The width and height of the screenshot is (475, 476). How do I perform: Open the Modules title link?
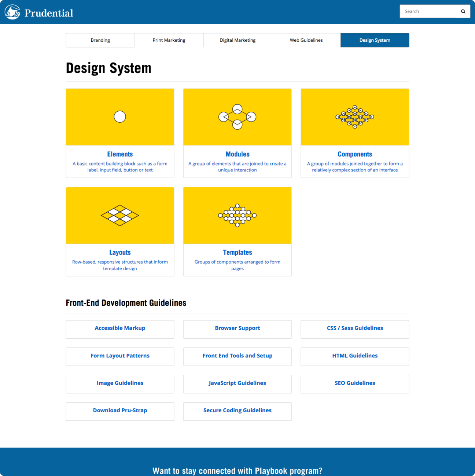pyautogui.click(x=237, y=154)
